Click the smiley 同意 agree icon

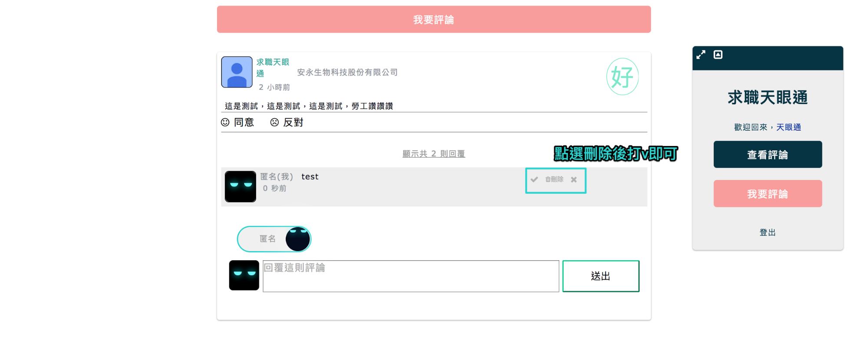click(225, 123)
